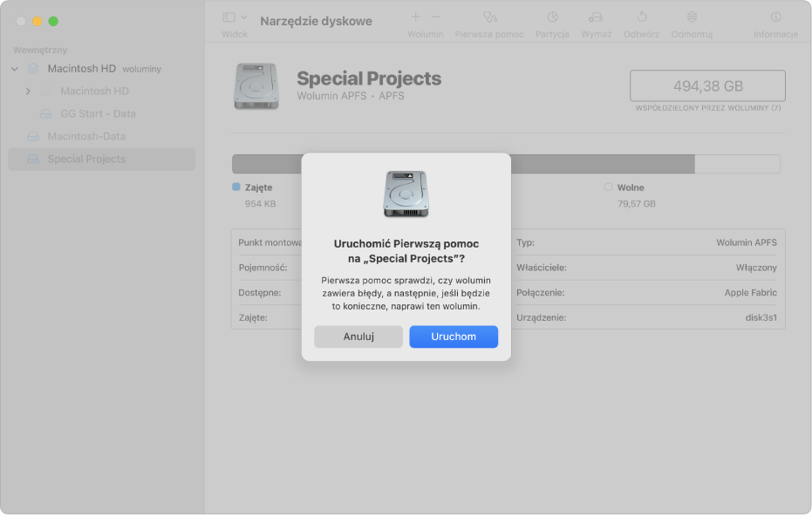Click the disk icon in the dialog
The image size is (812, 517).
coord(406,194)
